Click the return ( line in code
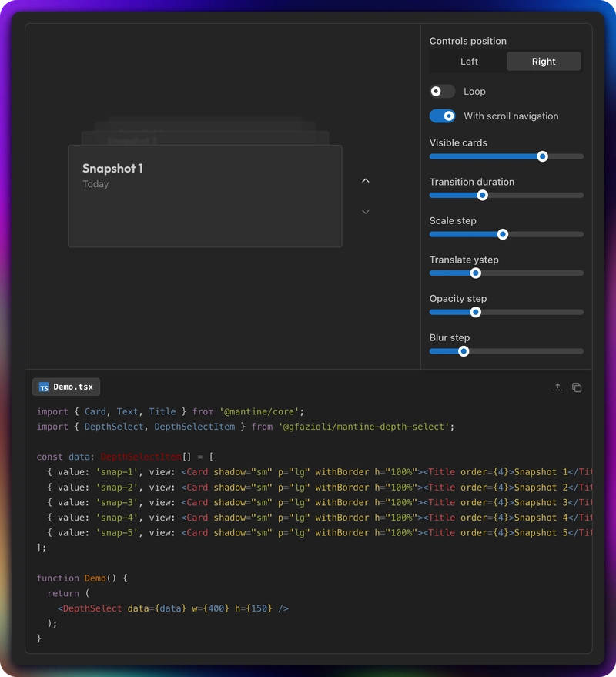The image size is (616, 677). tap(69, 593)
